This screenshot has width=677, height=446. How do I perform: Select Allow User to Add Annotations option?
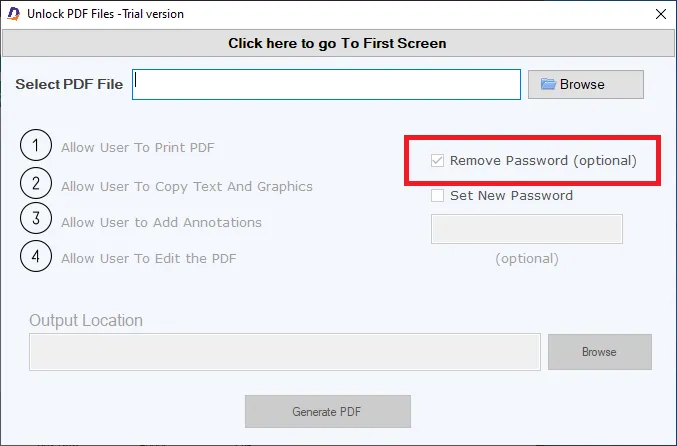(x=161, y=222)
